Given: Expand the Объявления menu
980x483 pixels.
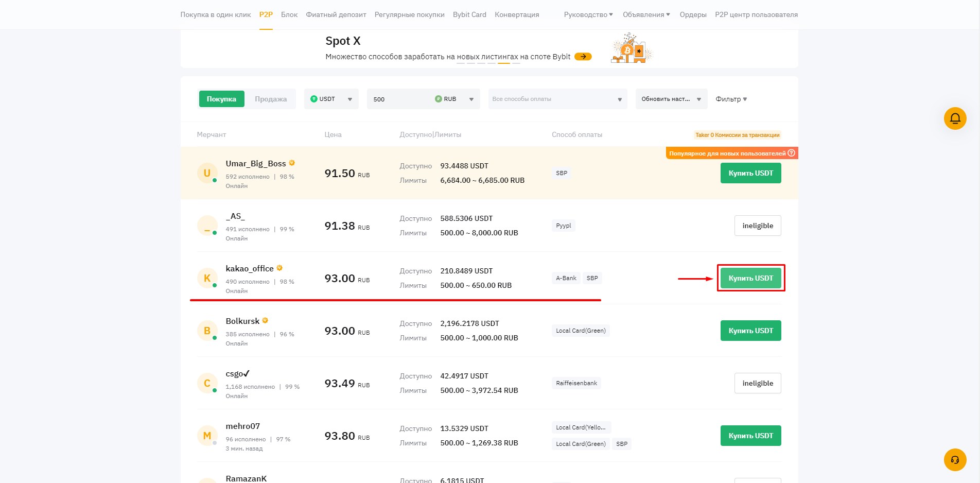Looking at the screenshot, I should pyautogui.click(x=646, y=14).
